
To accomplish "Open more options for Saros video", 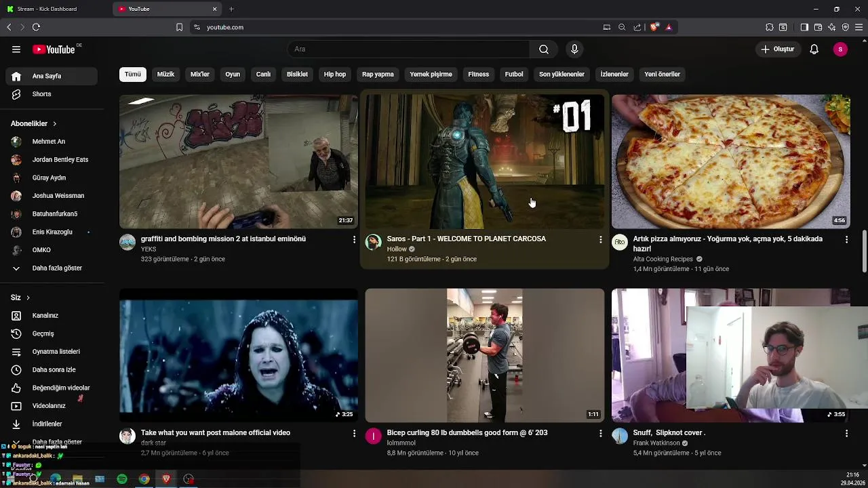I will (x=600, y=239).
